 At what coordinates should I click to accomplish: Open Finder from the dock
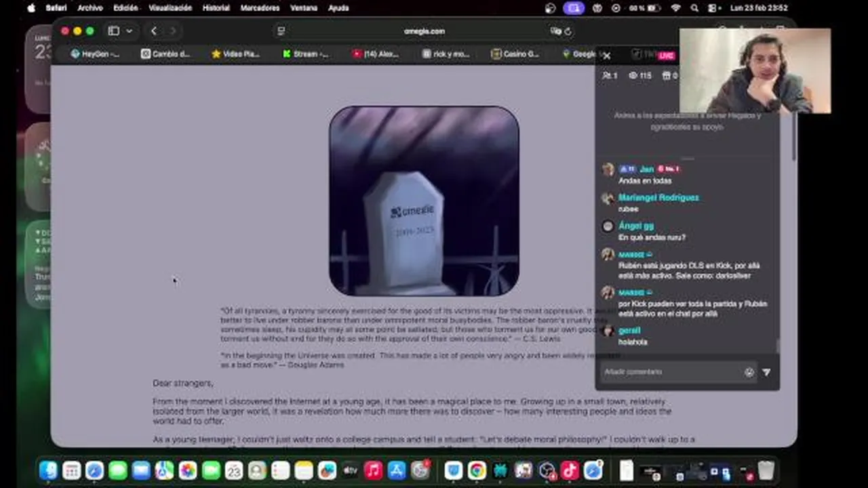coord(48,470)
